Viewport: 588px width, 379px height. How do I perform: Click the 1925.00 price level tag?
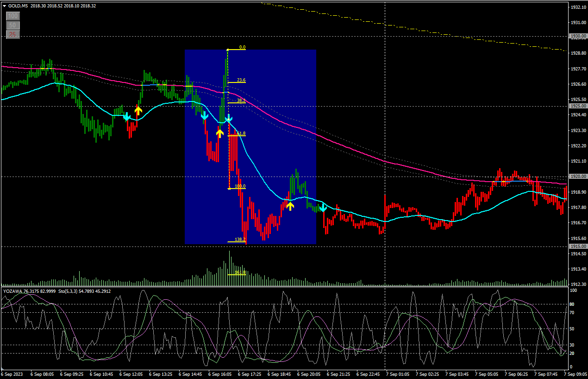click(578, 106)
